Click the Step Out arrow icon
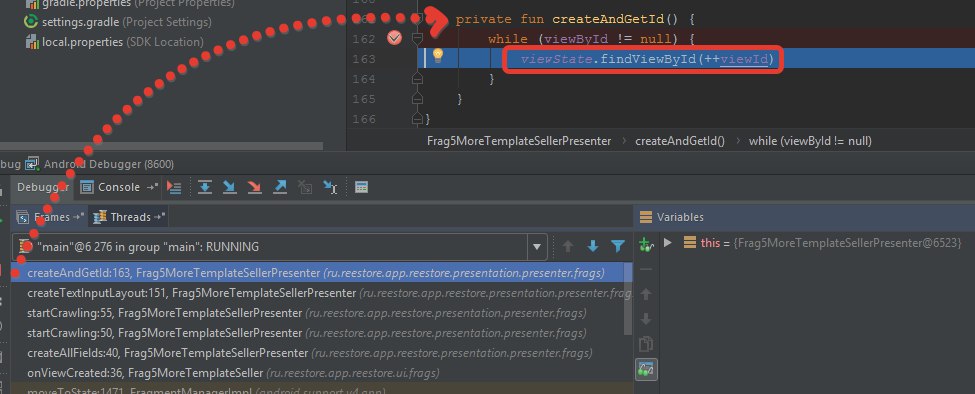This screenshot has height=394, width=975. (280, 187)
